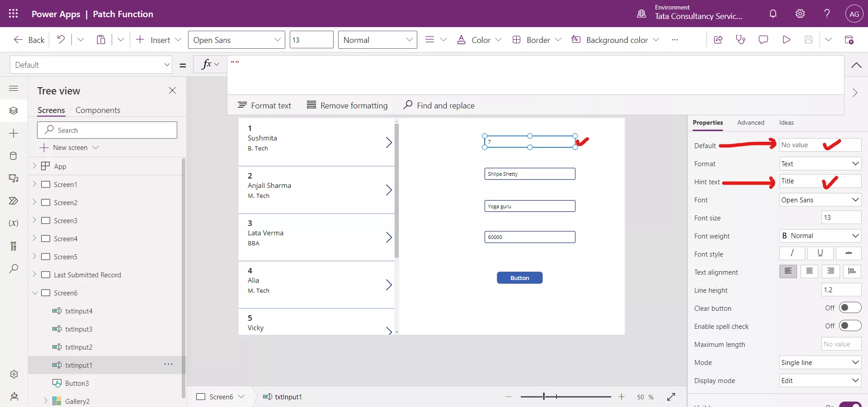Viewport: 868px width, 407px height.
Task: Click Find and replace
Action: (439, 105)
